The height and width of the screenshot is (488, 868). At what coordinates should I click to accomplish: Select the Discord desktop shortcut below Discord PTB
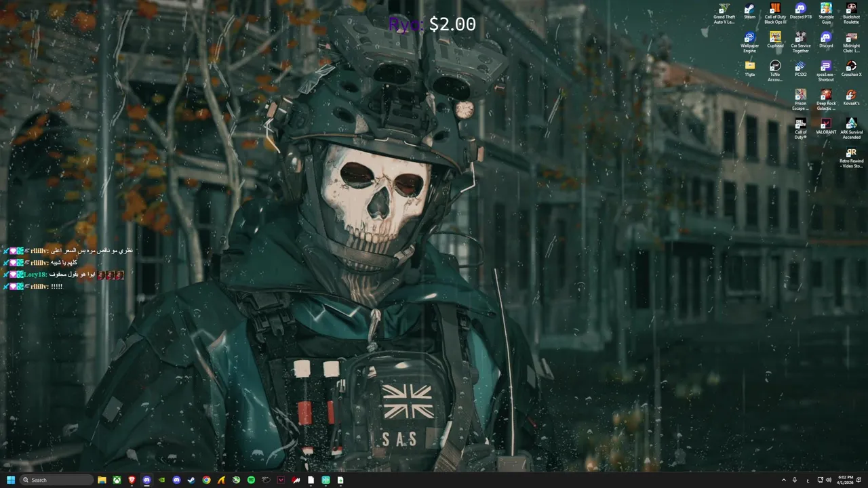click(x=826, y=40)
